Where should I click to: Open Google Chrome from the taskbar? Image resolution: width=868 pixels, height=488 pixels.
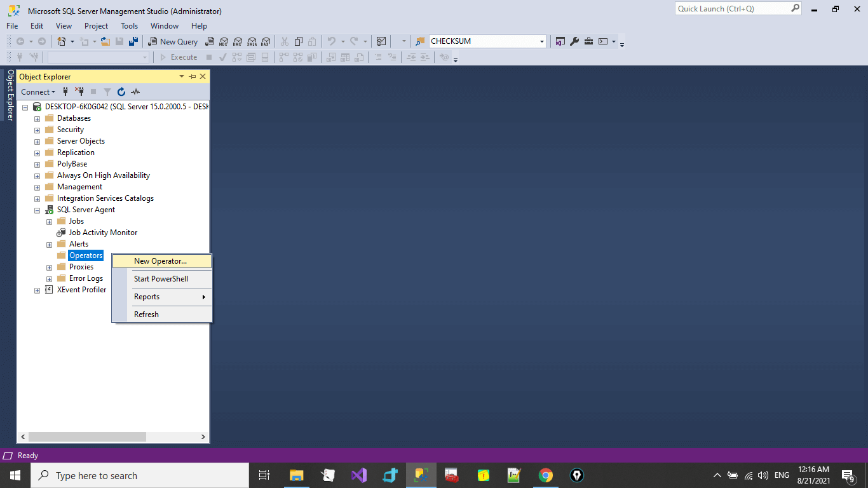545,475
